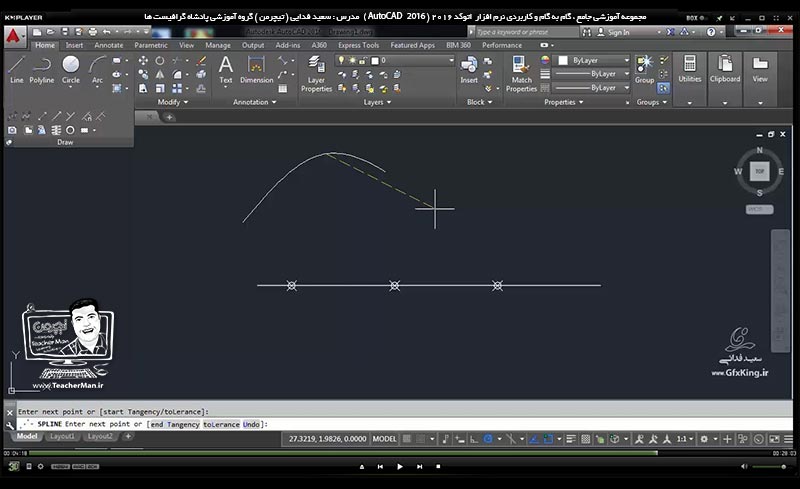Select the Polyline tool
The image size is (800, 489).
[41, 70]
